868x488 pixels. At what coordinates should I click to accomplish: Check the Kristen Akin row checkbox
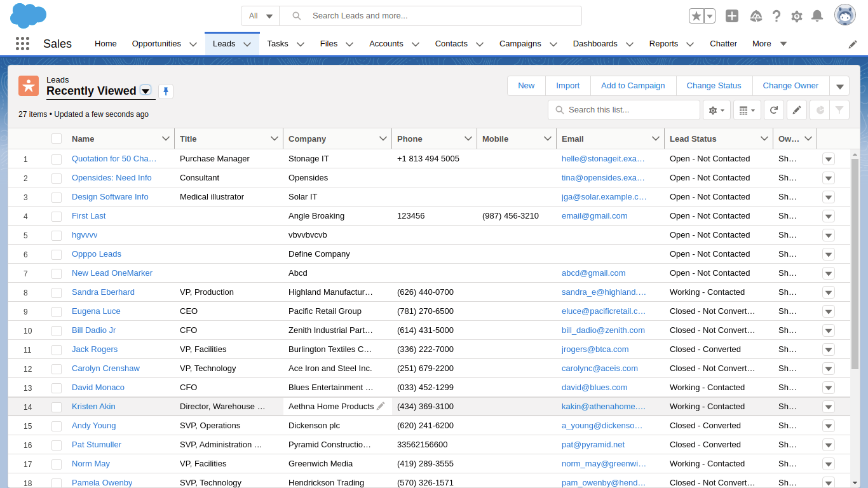coord(57,407)
